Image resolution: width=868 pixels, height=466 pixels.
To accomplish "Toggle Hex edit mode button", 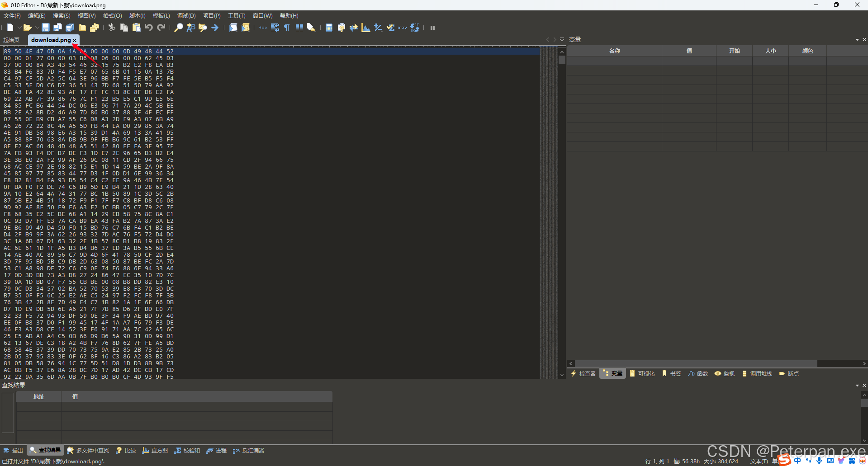I will [262, 28].
